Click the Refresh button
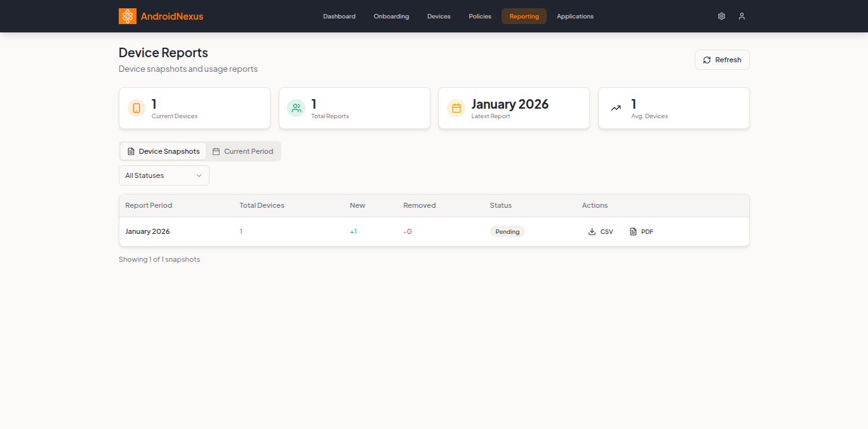 click(722, 60)
